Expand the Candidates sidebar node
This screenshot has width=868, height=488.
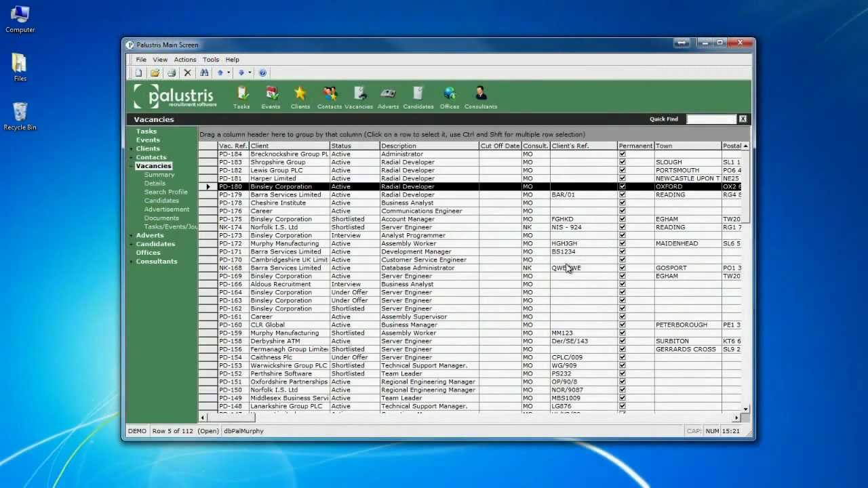point(132,244)
